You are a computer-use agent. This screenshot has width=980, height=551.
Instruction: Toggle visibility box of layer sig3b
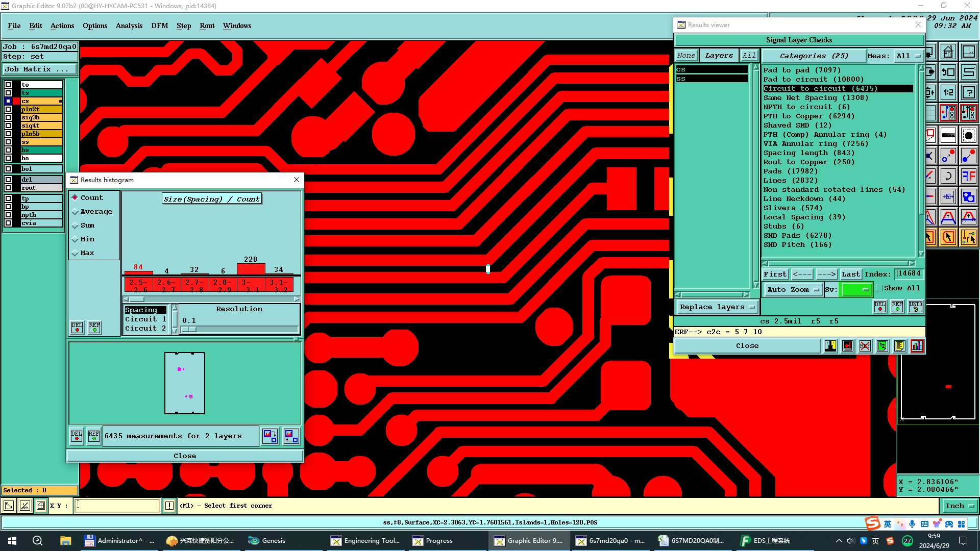pyautogui.click(x=8, y=117)
